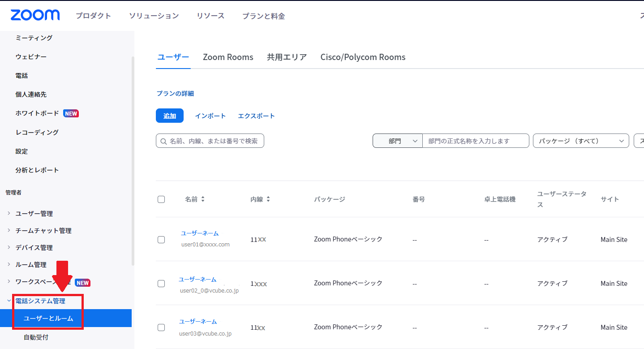Open ウェビナー in the sidebar
644x349 pixels.
[31, 57]
